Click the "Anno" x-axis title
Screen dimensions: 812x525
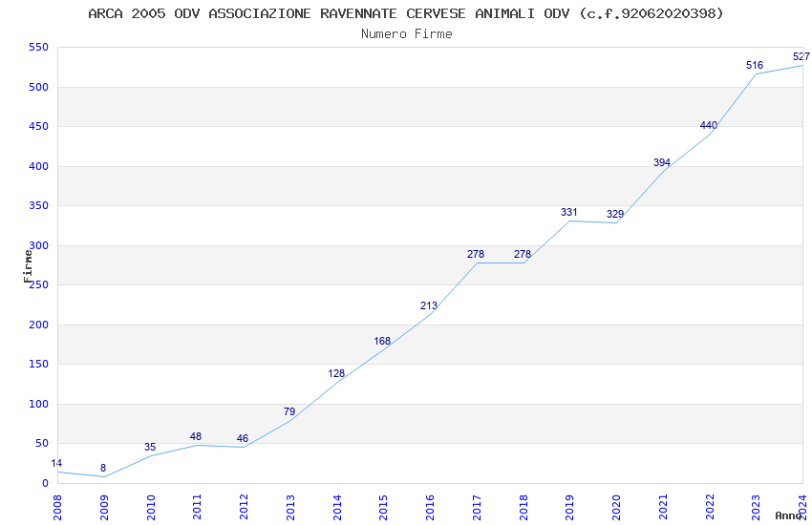click(788, 515)
